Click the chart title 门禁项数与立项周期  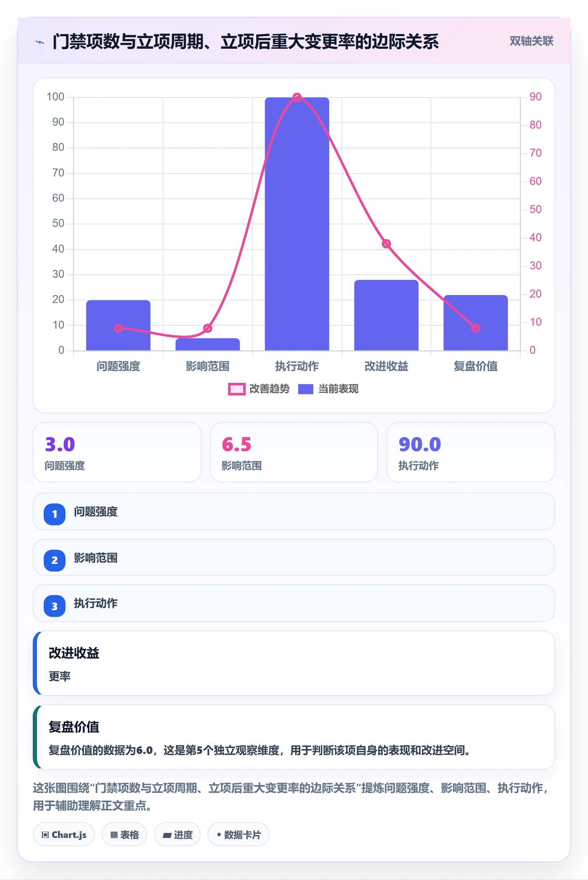click(x=246, y=42)
